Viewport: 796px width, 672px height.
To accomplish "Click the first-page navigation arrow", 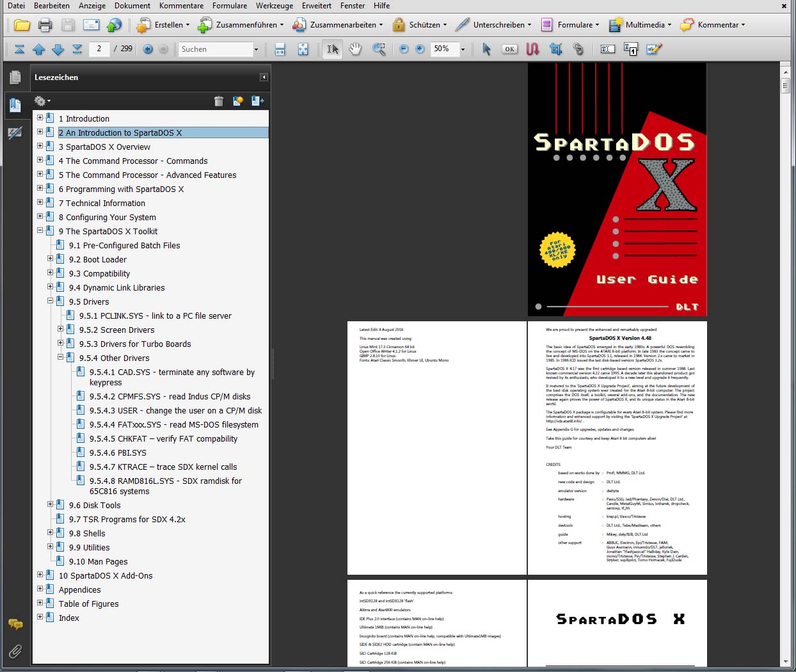I will (x=20, y=49).
